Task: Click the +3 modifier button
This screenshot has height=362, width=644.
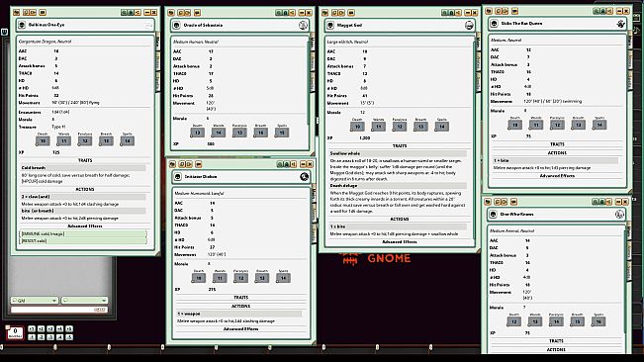Action: (50, 328)
